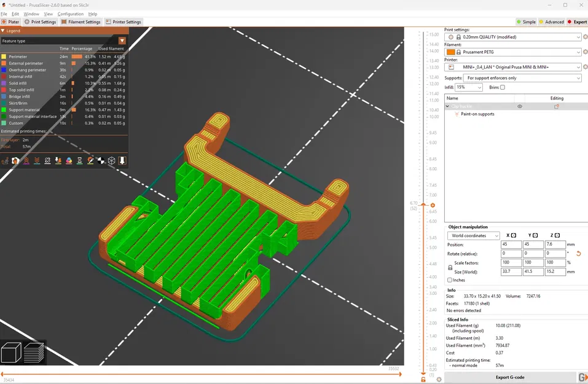Click the scale factors lock icon
This screenshot has width=588, height=384.
[x=450, y=267]
